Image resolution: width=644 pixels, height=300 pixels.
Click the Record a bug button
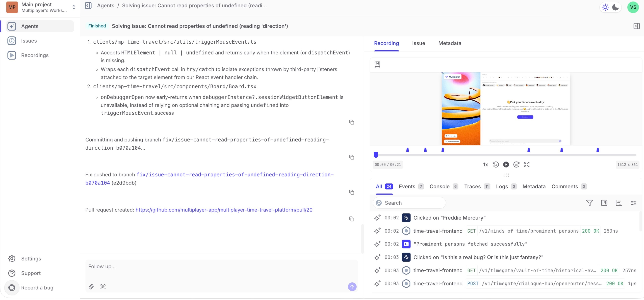[40, 288]
